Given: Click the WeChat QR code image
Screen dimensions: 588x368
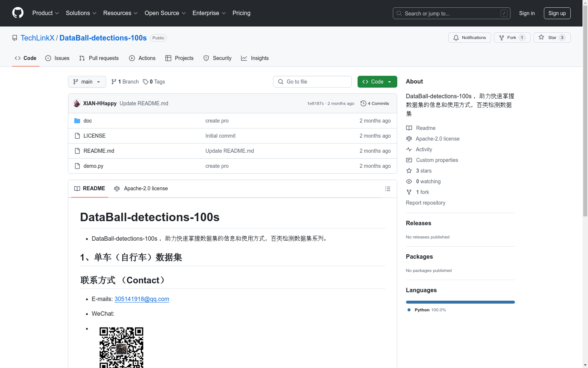Looking at the screenshot, I should click(121, 347).
